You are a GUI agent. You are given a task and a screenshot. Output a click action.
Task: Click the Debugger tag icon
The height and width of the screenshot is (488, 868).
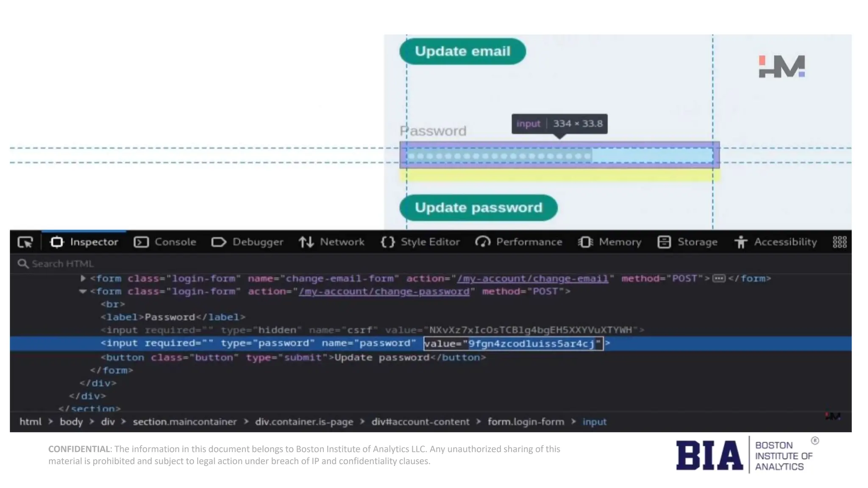(x=219, y=242)
